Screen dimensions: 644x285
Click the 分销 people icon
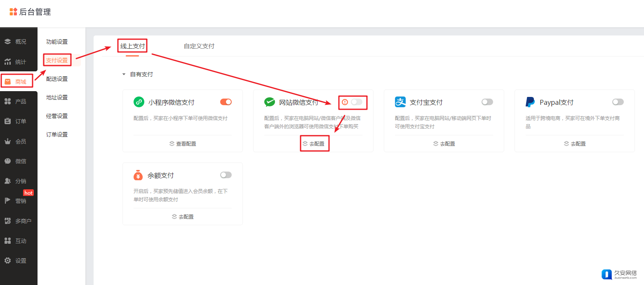7,181
